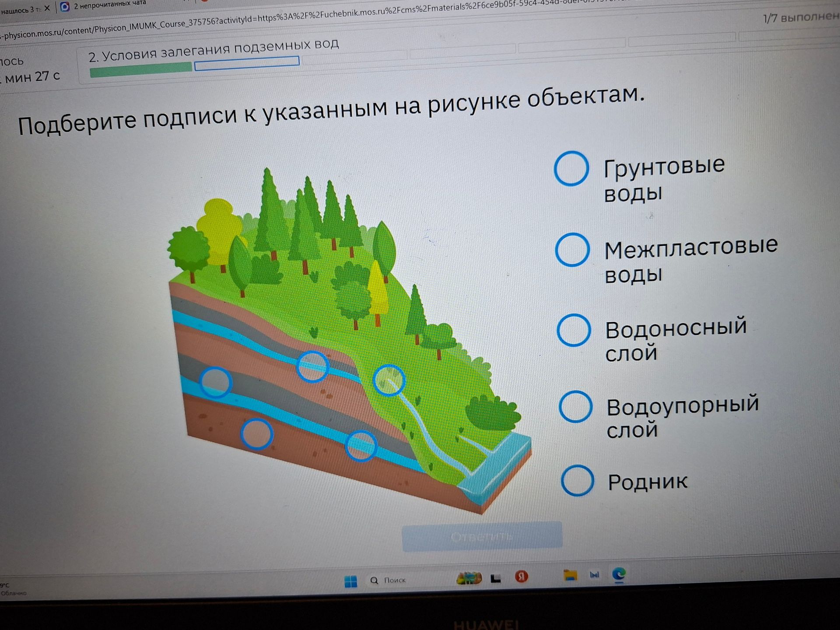Image resolution: width=840 pixels, height=630 pixels.
Task: Click the marker circle on the gray rock layer
Action: click(x=216, y=382)
